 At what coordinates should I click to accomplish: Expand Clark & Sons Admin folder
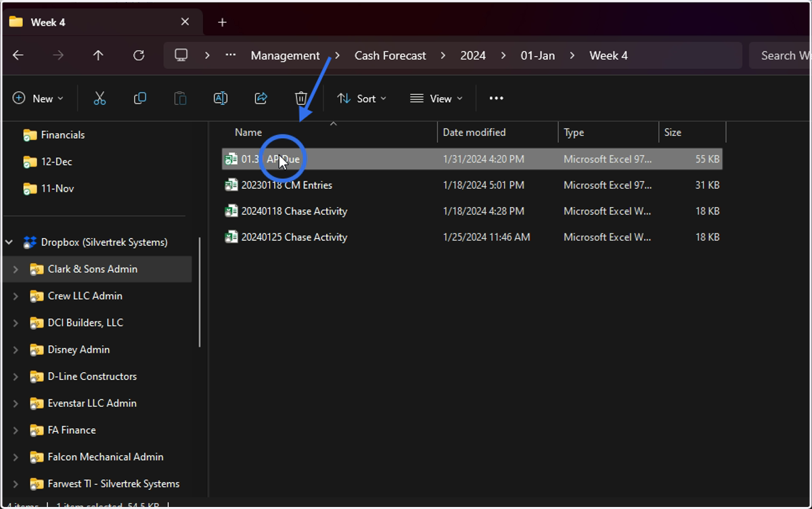click(x=16, y=269)
